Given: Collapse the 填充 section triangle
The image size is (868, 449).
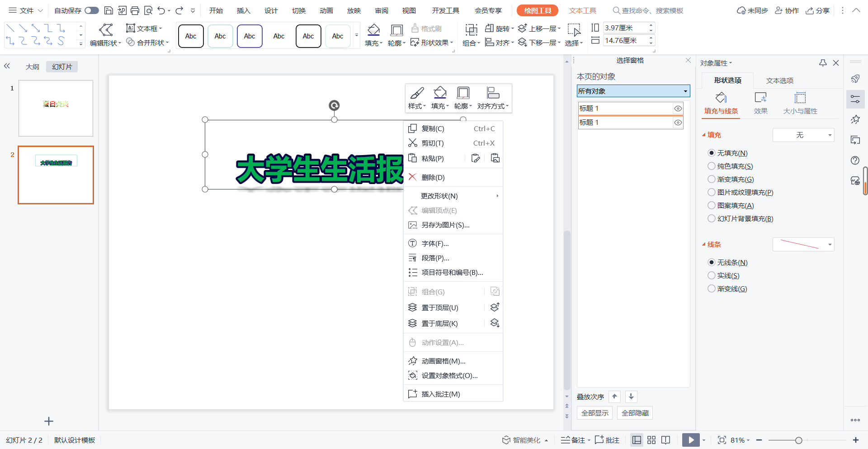Looking at the screenshot, I should pyautogui.click(x=704, y=135).
